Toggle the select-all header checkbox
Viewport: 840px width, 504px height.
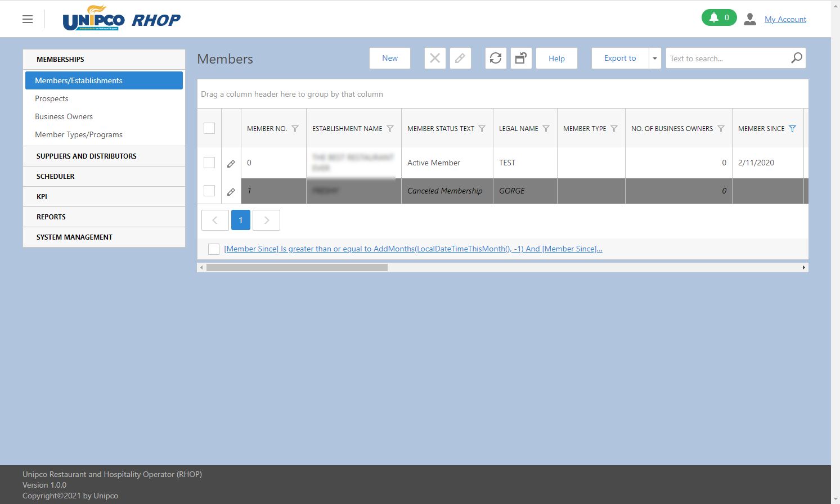tap(209, 128)
